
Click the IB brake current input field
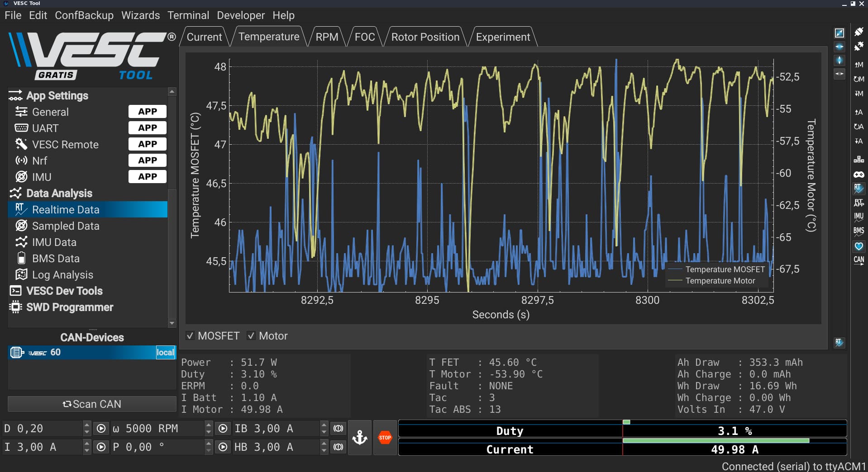tap(276, 428)
